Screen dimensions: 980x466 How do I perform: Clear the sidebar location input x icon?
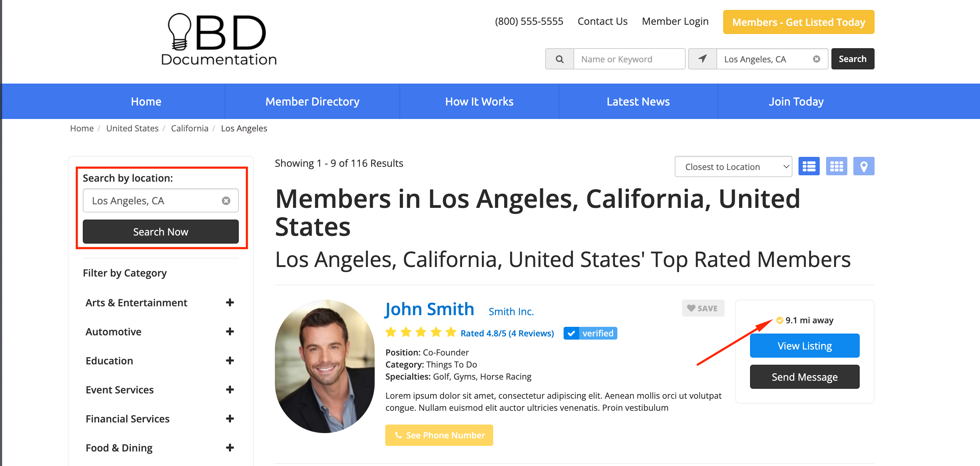point(226,201)
